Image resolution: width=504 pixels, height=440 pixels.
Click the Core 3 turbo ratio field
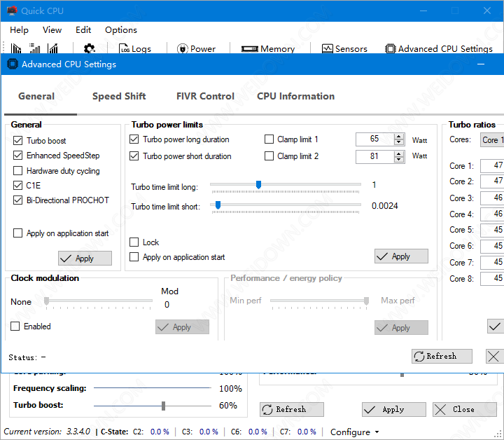coord(492,198)
